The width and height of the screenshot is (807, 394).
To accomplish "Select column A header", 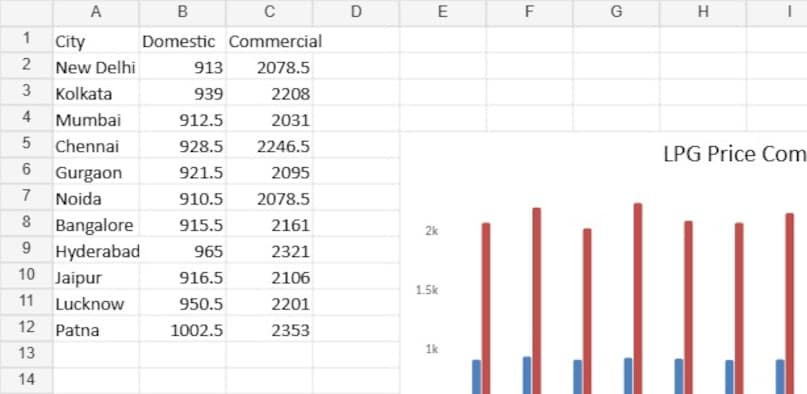I will point(96,13).
